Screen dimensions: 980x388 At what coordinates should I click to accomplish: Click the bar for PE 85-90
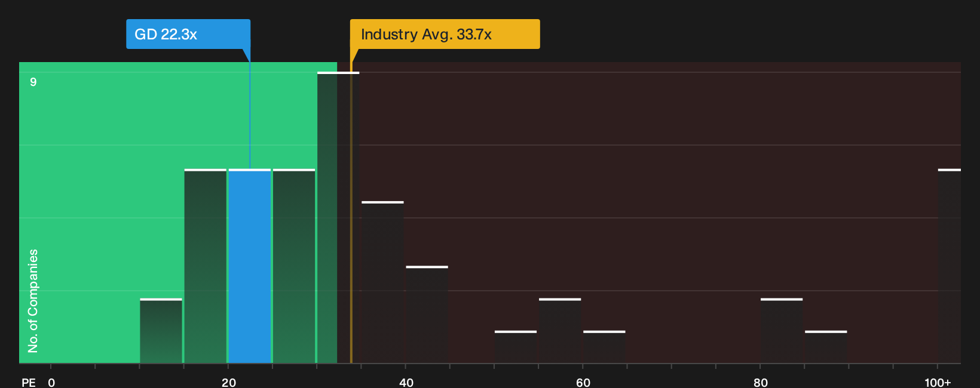pyautogui.click(x=826, y=347)
